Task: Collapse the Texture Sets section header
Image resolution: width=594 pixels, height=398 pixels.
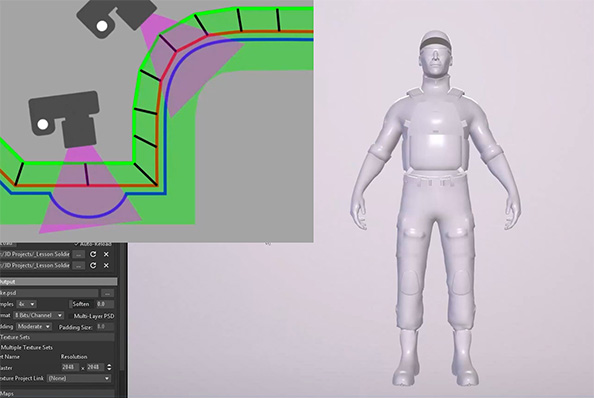Action: [57, 337]
